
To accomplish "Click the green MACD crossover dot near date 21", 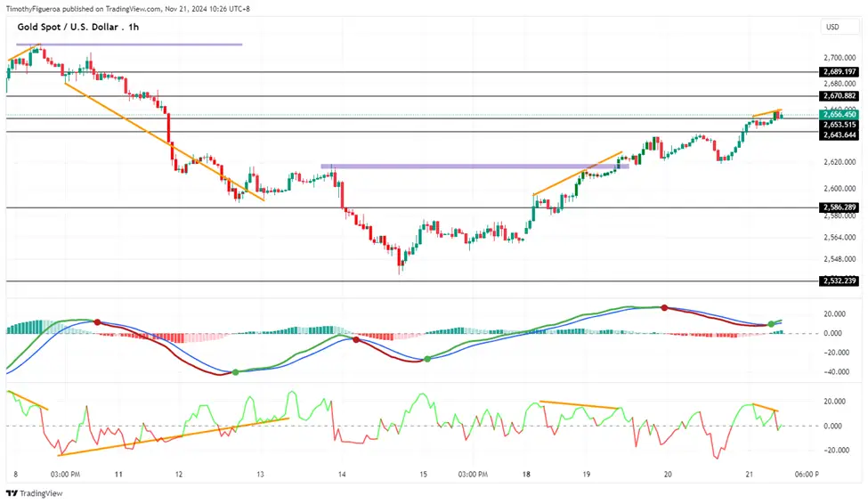I will pos(771,324).
